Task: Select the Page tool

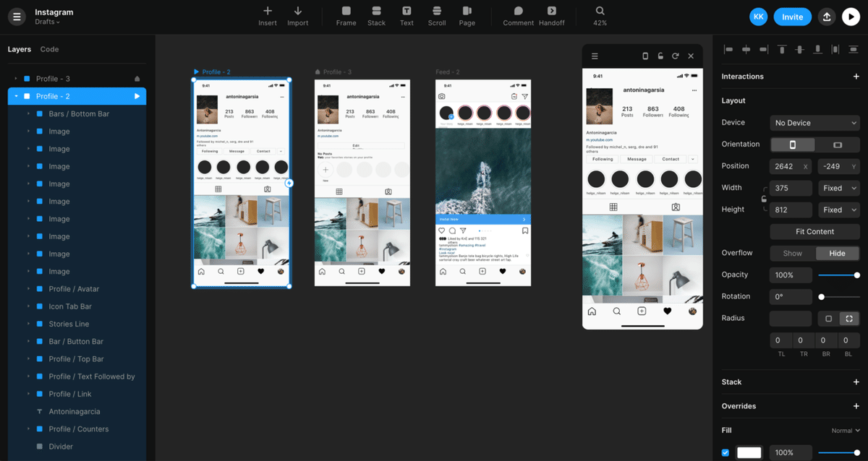Action: pos(467,16)
